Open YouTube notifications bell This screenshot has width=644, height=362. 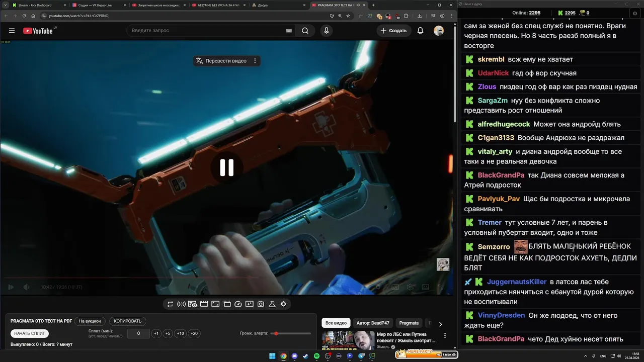[420, 31]
